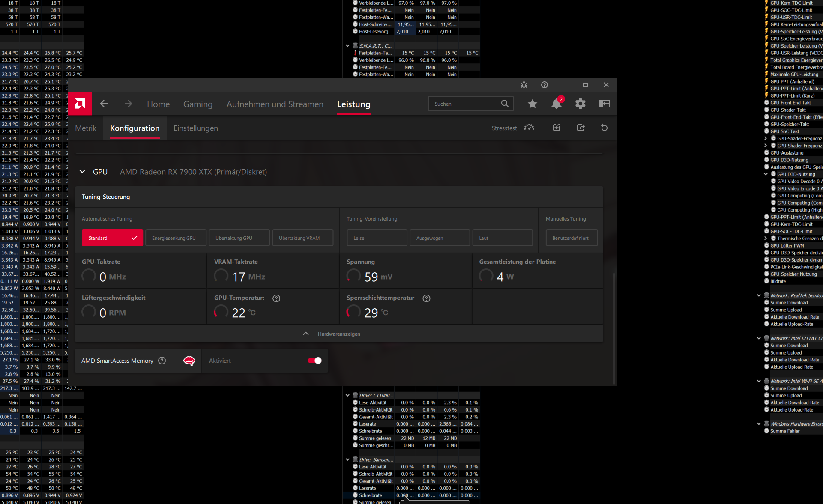
Task: Open the bug report icon
Action: 524,85
